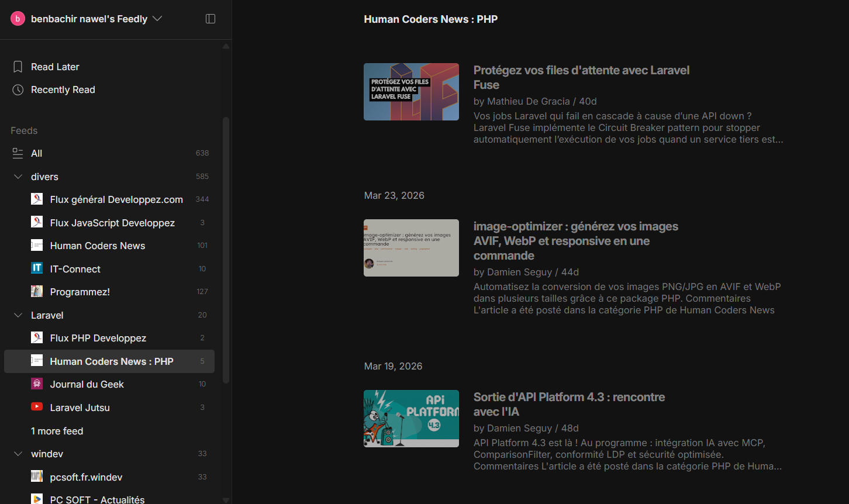Click the sidebar scrollbar thumb
This screenshot has height=504, width=849.
(x=226, y=250)
